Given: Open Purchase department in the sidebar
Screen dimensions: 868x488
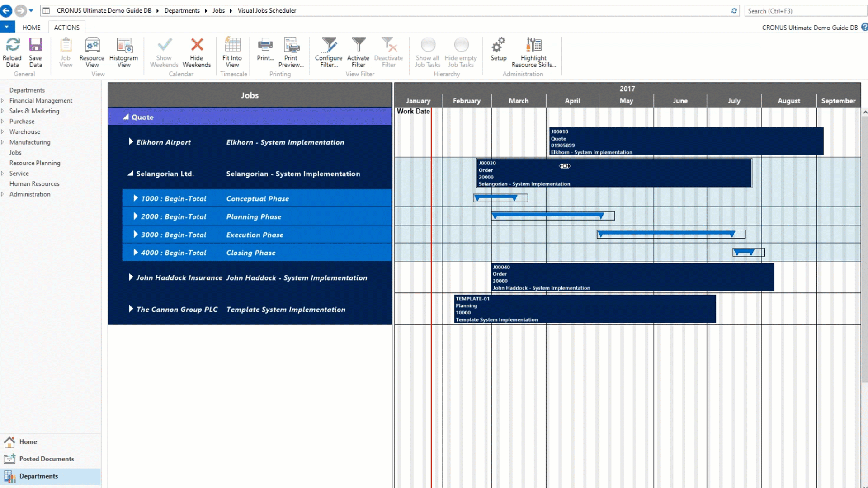Looking at the screenshot, I should (22, 121).
